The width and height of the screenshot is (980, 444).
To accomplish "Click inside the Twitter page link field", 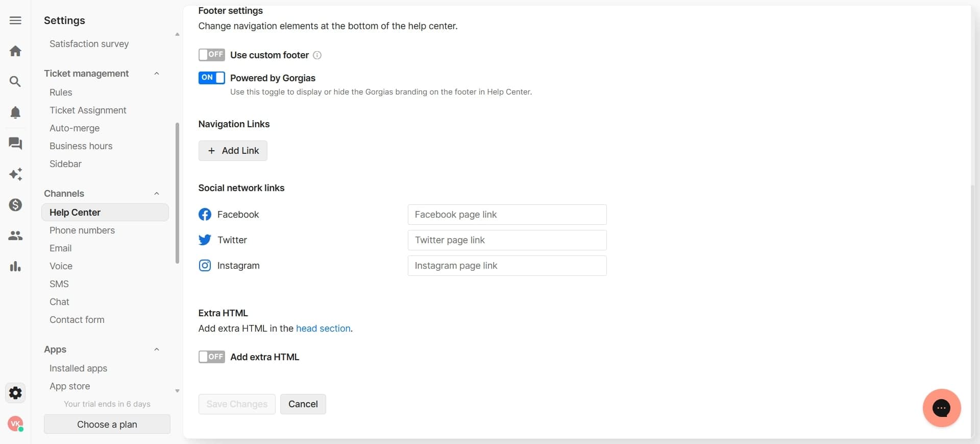I will [x=506, y=240].
